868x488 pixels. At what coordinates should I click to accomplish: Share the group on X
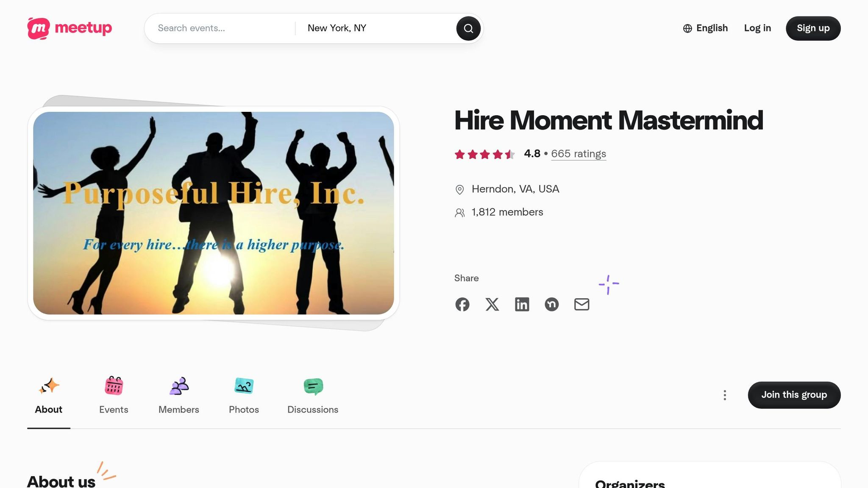(x=492, y=304)
